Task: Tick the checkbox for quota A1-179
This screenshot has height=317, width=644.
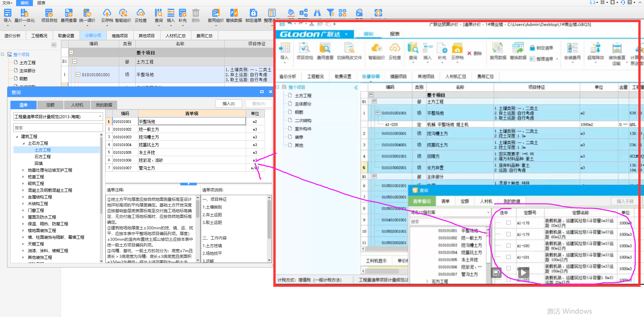Action: click(x=508, y=234)
